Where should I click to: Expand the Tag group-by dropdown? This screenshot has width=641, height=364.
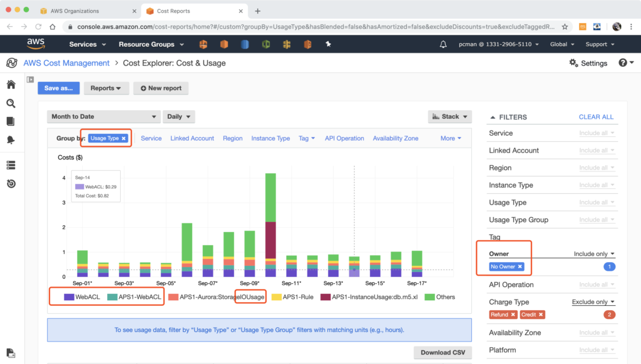(x=307, y=138)
